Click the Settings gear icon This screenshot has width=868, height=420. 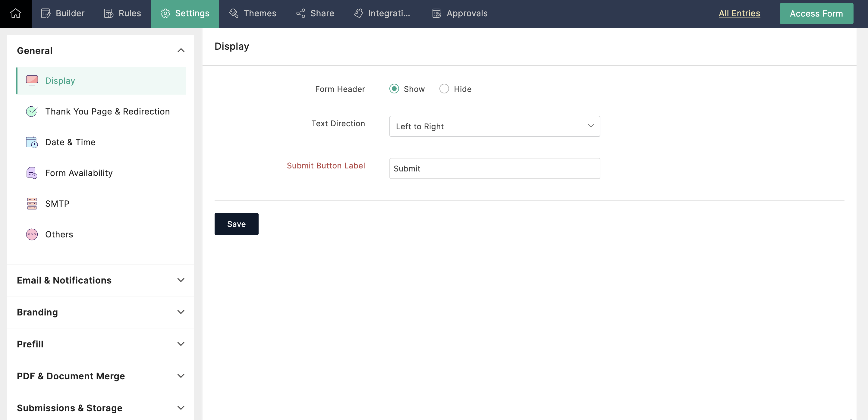(165, 14)
